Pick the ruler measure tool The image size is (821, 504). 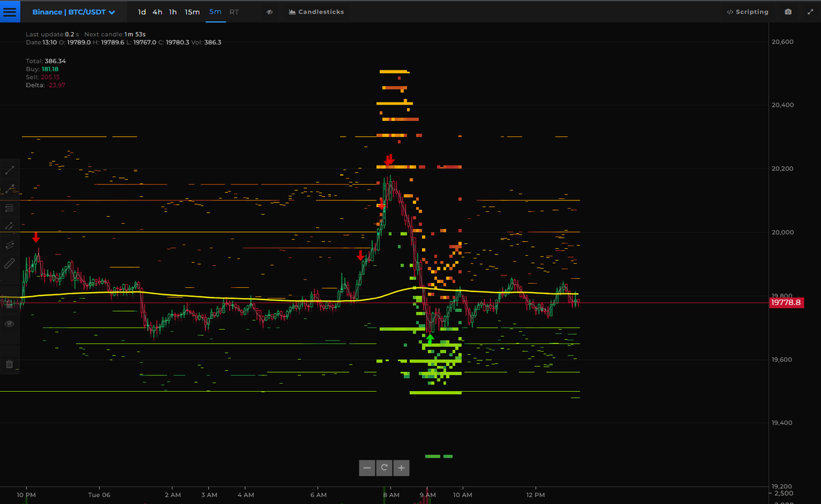point(10,263)
